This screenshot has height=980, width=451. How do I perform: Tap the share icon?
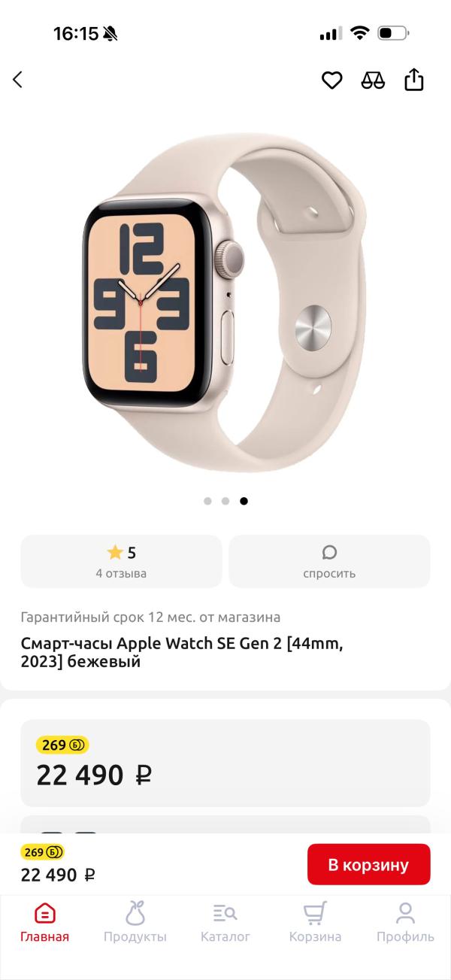414,79
